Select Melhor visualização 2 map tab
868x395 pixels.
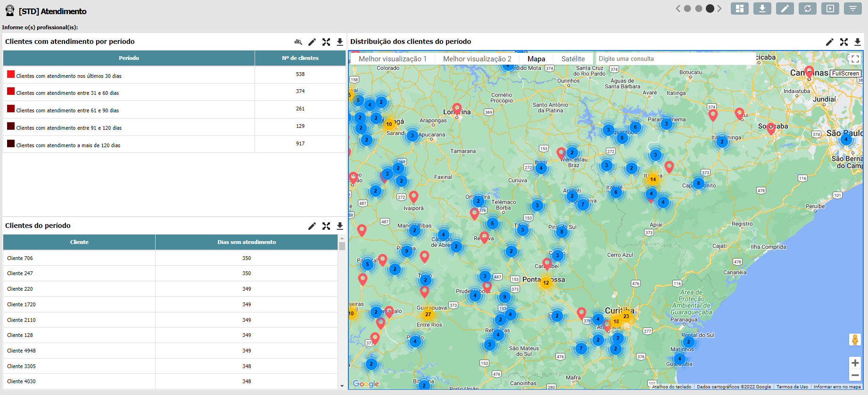point(477,59)
